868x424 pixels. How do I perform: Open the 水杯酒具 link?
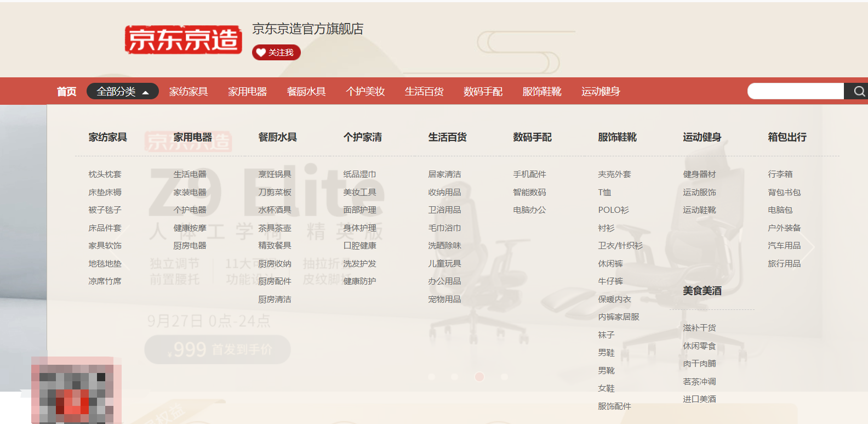tap(275, 210)
